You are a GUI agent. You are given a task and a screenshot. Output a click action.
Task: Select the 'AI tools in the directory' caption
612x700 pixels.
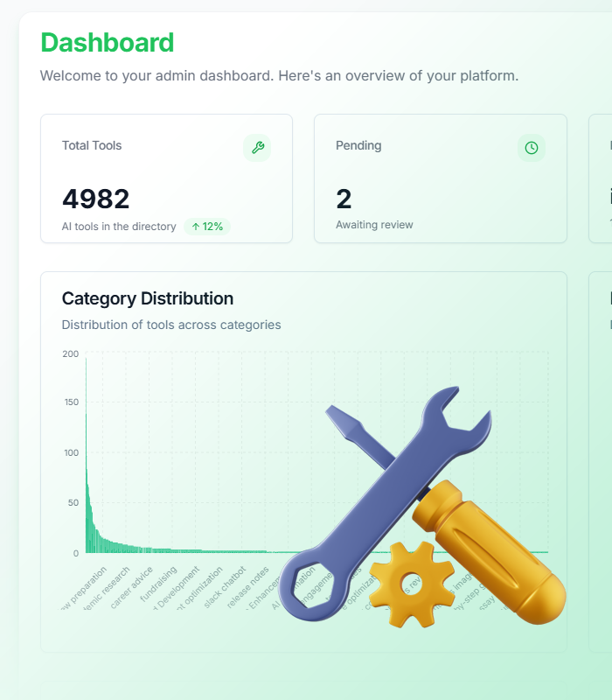(x=119, y=227)
